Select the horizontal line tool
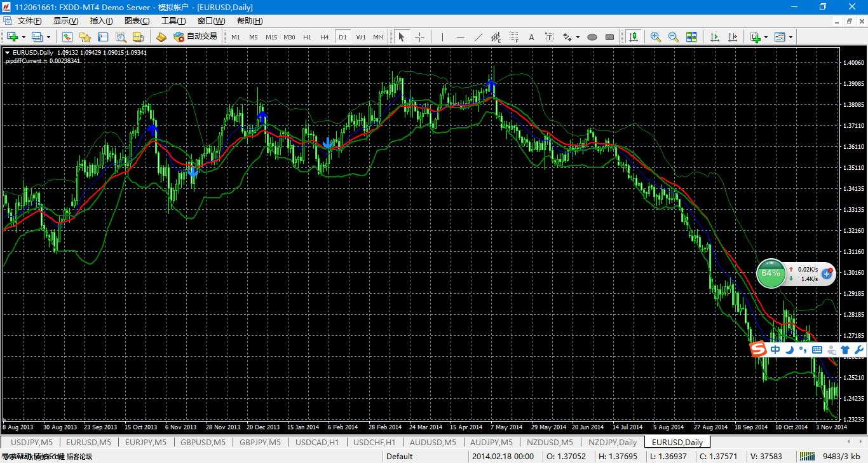Image resolution: width=868 pixels, height=463 pixels. click(x=461, y=37)
